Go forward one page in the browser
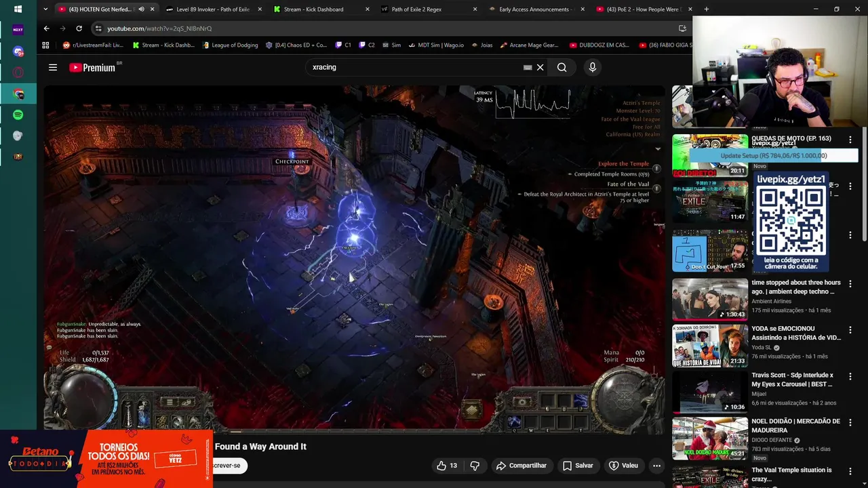 (x=62, y=28)
